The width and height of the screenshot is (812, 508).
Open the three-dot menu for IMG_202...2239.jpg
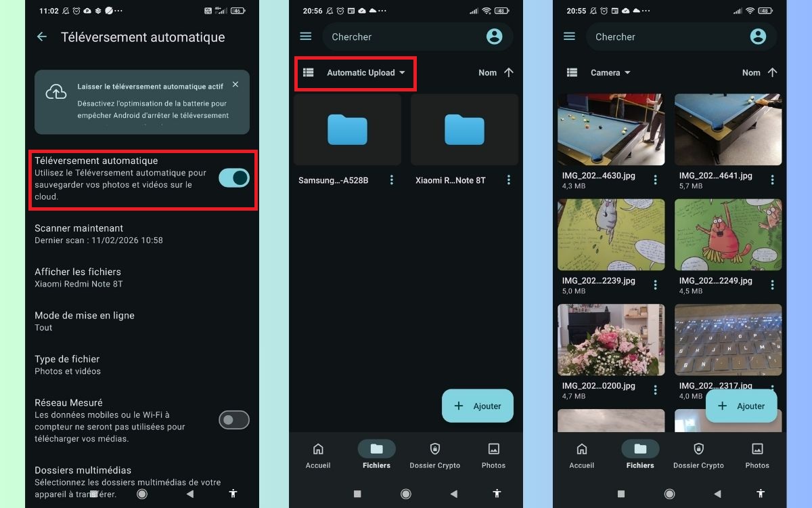click(654, 284)
